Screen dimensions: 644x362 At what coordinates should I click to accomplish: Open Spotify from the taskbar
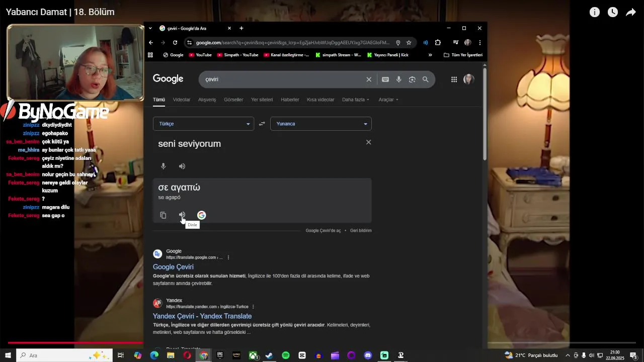pyautogui.click(x=286, y=355)
